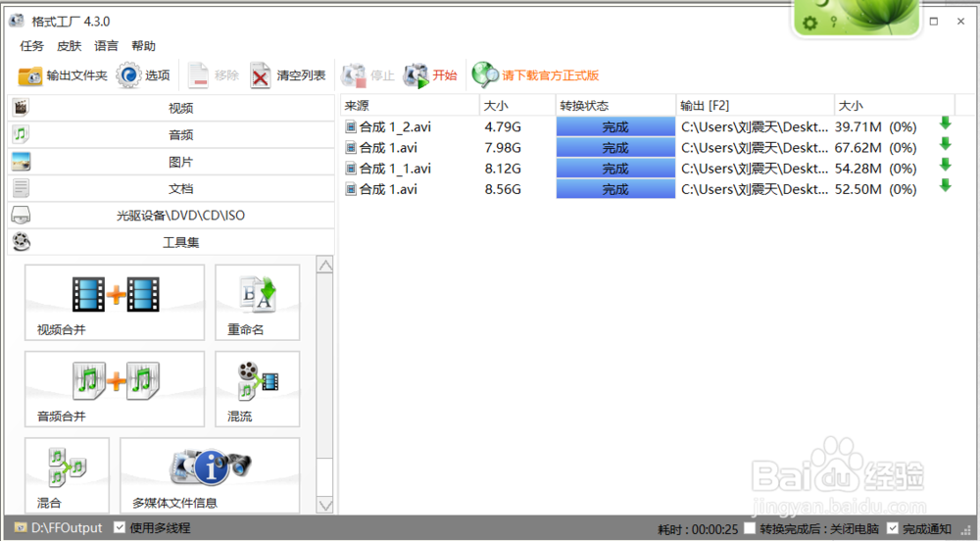This screenshot has height=541, width=980.
Task: Click the green arrow on the 39.71M row
Action: click(x=945, y=123)
